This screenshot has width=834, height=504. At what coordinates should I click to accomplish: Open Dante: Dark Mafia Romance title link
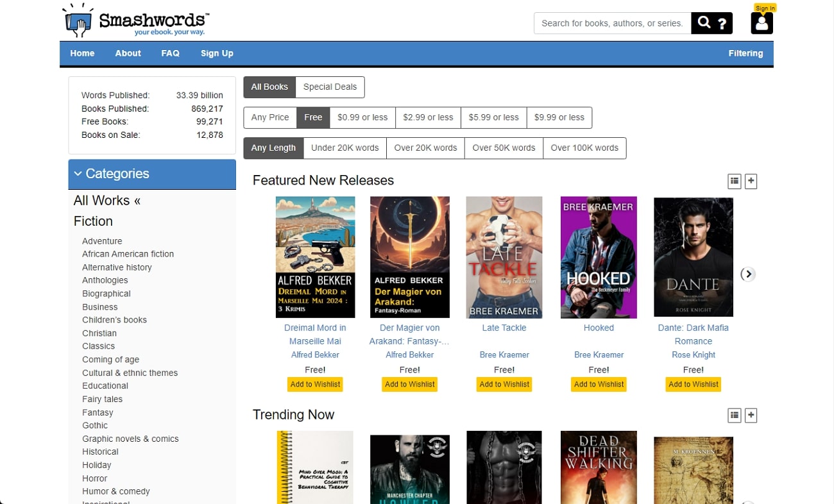tap(694, 335)
